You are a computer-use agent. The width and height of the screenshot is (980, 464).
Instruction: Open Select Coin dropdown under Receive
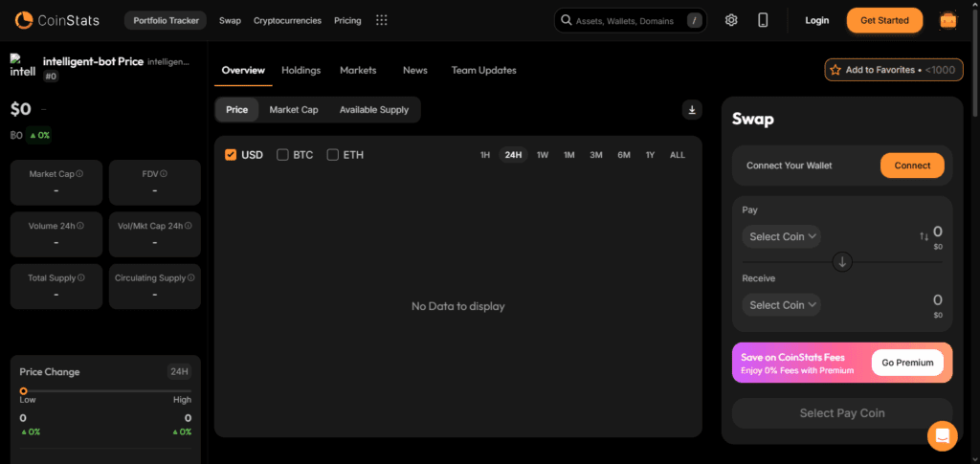781,305
